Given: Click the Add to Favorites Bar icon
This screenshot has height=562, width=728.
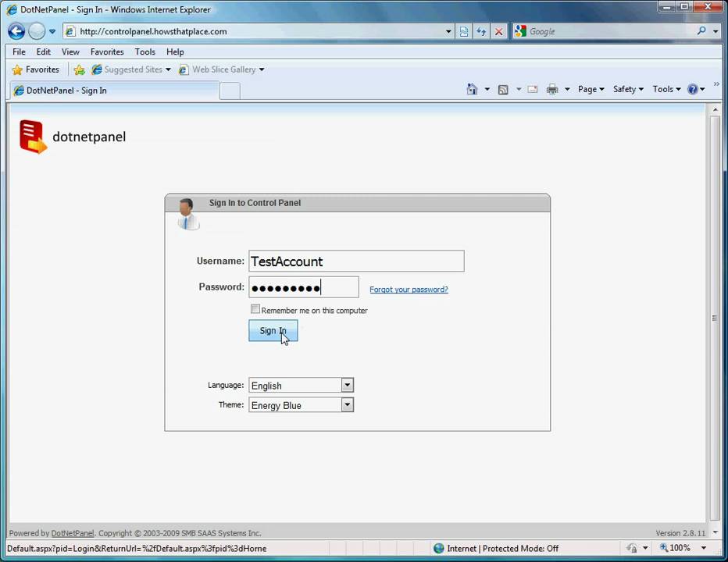Looking at the screenshot, I should point(80,69).
